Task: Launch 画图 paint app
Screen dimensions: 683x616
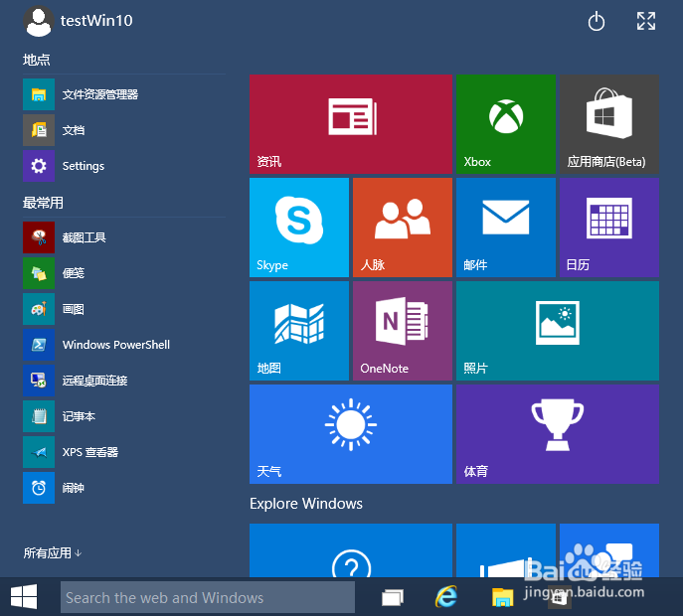Action: (x=124, y=309)
